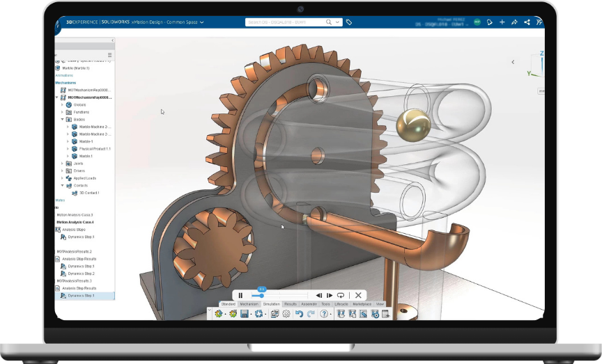Select the highlighted Dynamics Step.1 at the tree bottom

(84, 296)
